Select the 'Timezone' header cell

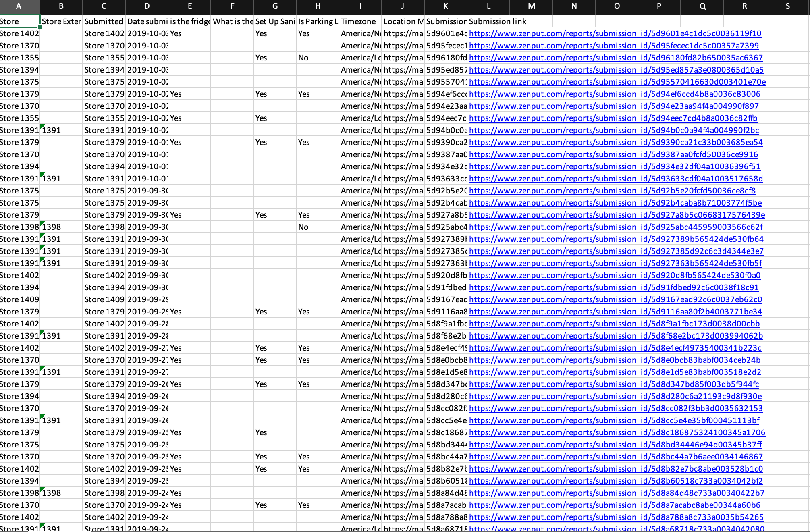click(360, 21)
